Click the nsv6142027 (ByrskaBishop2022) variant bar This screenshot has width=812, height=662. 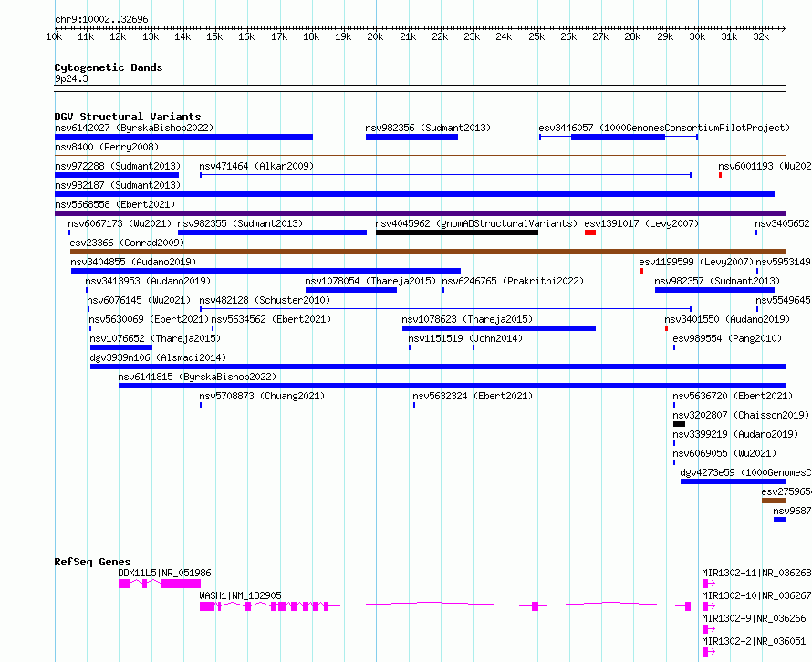[x=183, y=137]
